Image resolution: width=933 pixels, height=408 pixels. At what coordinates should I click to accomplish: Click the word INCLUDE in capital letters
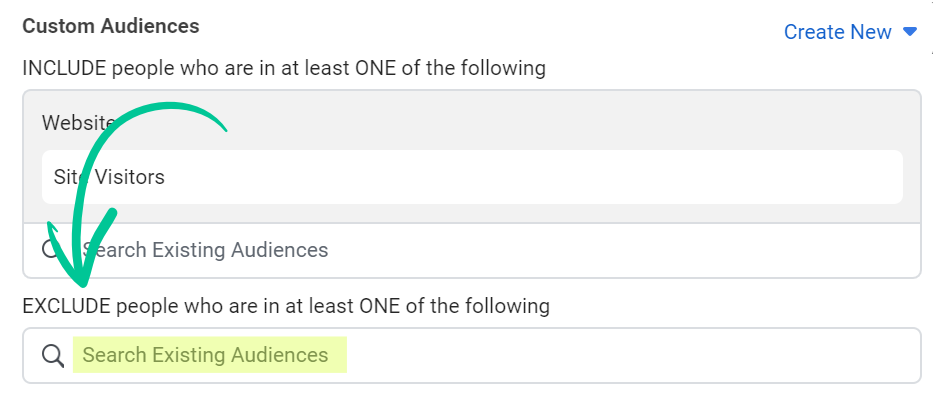(x=64, y=68)
